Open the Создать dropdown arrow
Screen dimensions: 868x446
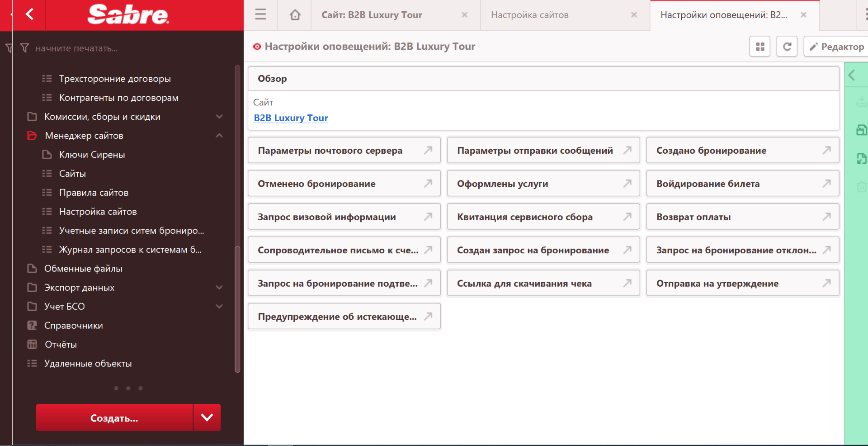pyautogui.click(x=207, y=418)
